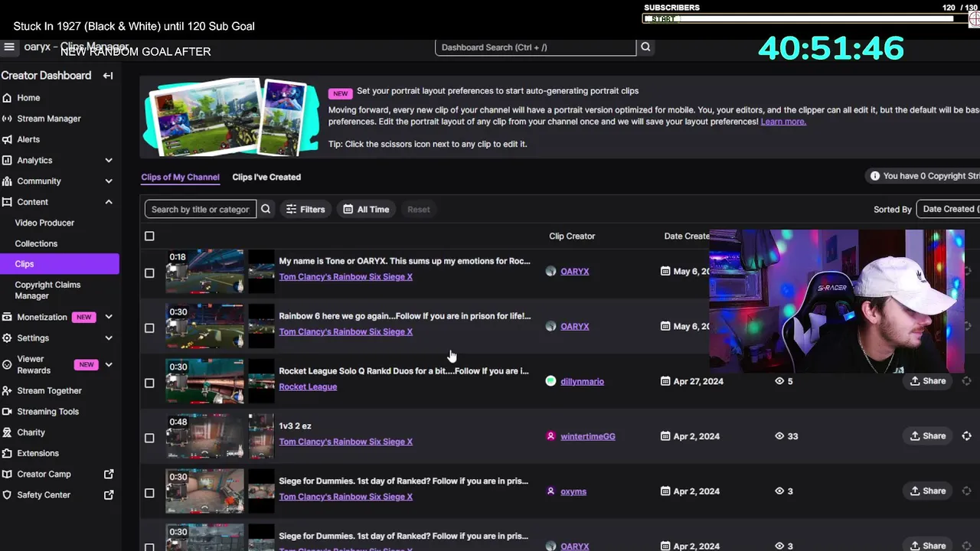
Task: Open the wintertimeGG creator link
Action: point(588,436)
